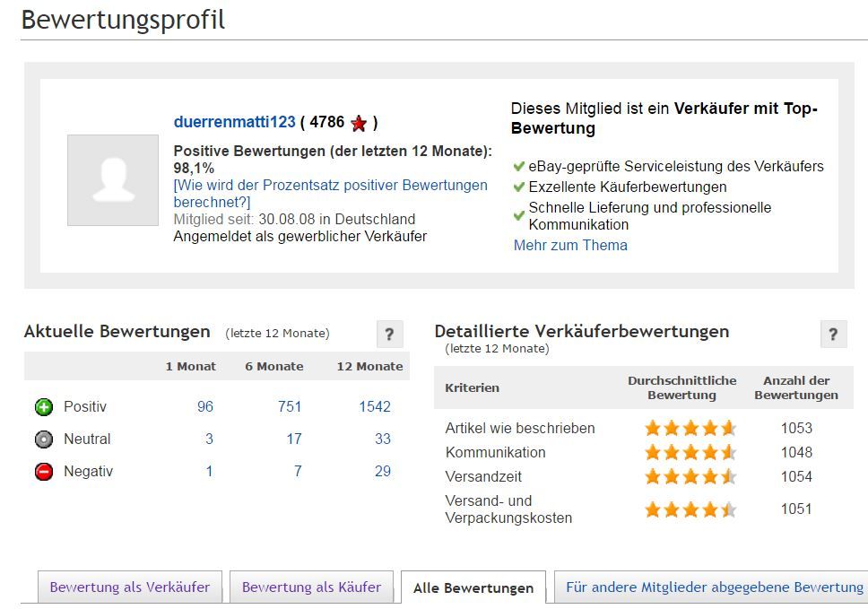
Task: Switch to Bewertung als Verkäufer tab
Action: [x=130, y=587]
